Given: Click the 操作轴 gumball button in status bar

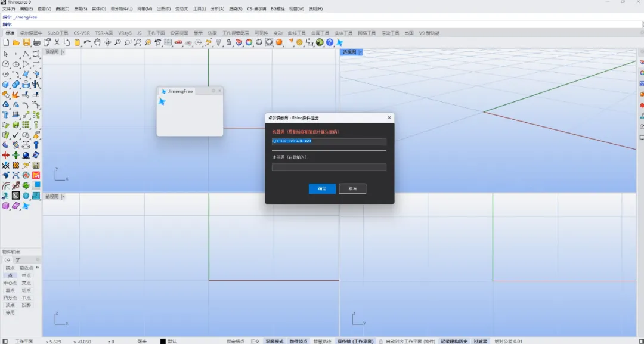Looking at the screenshot, I should 355,341.
